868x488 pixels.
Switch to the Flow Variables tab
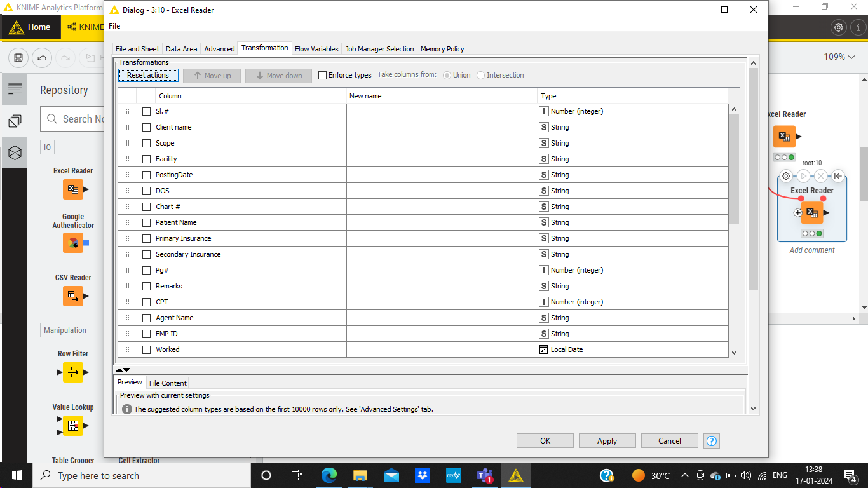[316, 49]
